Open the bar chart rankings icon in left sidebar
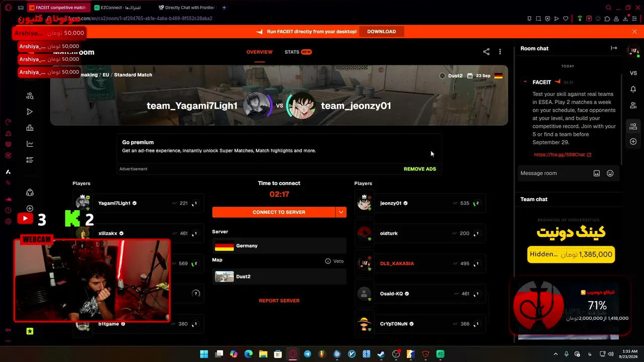Screen dimensions: 644x362 tap(30, 128)
